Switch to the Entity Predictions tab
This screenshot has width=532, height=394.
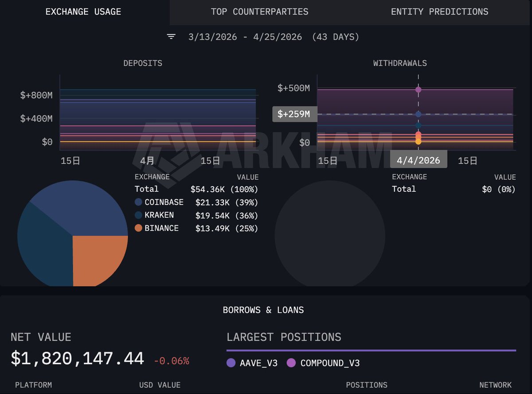440,12
